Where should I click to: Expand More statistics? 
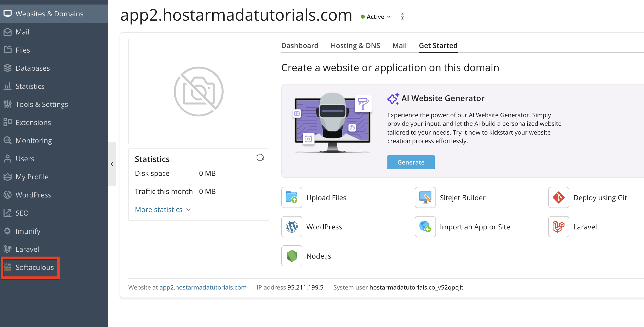click(x=163, y=210)
